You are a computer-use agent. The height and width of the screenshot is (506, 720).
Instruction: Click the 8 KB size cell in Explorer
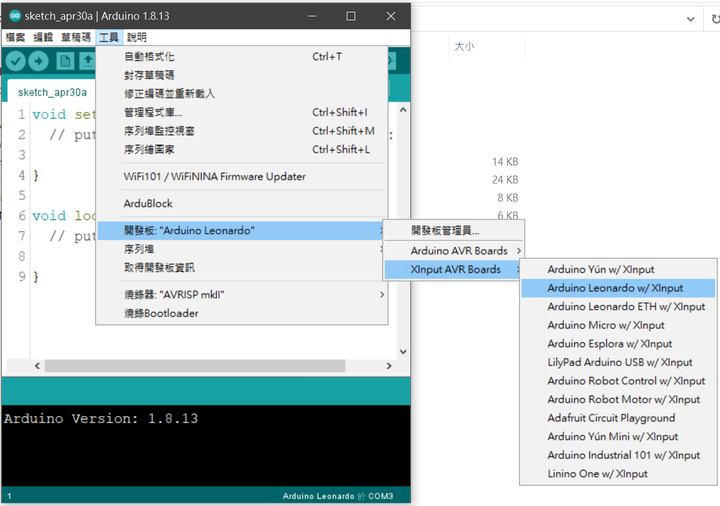tap(507, 197)
